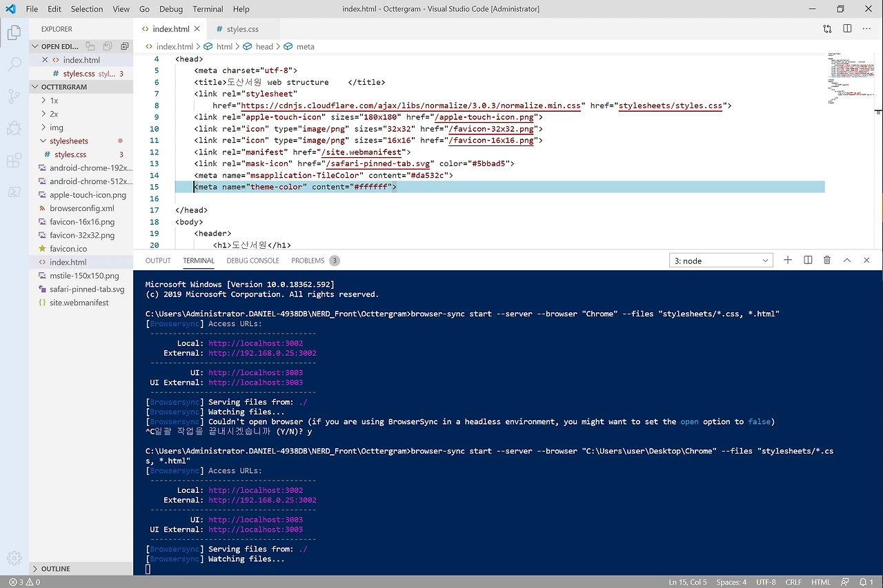Open the Search view in the activity bar

pyautogui.click(x=14, y=65)
